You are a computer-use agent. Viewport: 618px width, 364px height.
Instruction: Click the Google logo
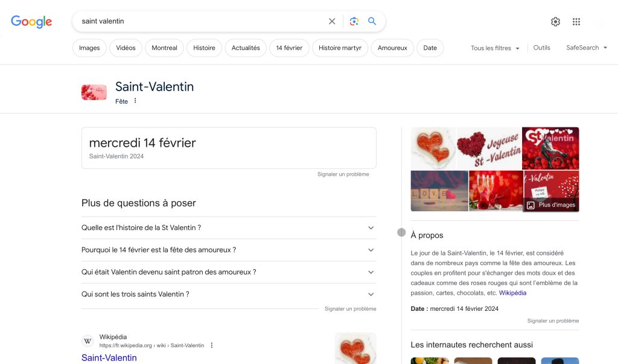(31, 22)
